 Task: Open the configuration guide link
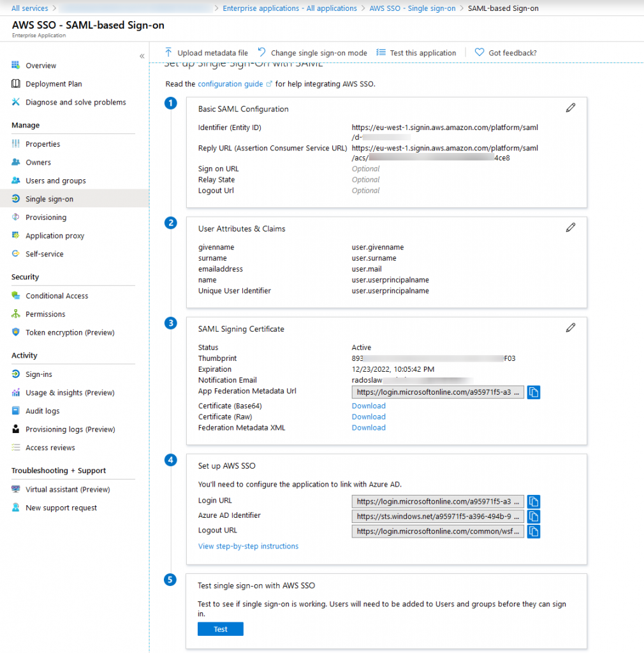[x=230, y=84]
